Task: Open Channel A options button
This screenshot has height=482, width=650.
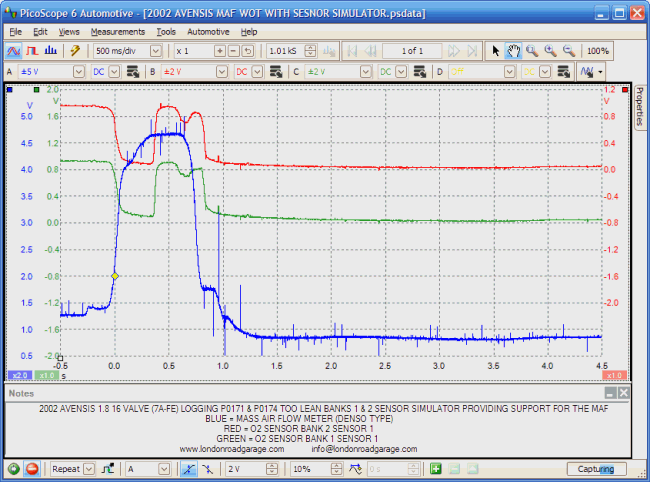Action: pos(131,72)
